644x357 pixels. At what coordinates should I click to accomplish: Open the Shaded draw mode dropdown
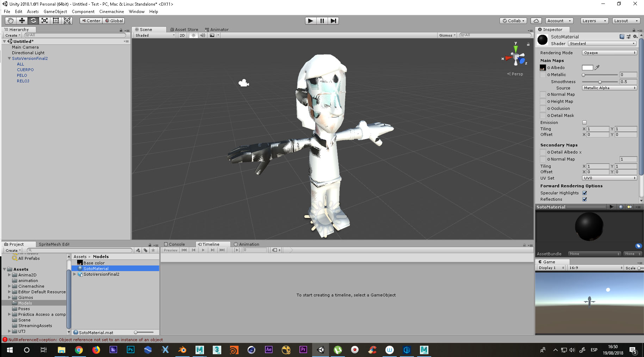[x=155, y=35]
